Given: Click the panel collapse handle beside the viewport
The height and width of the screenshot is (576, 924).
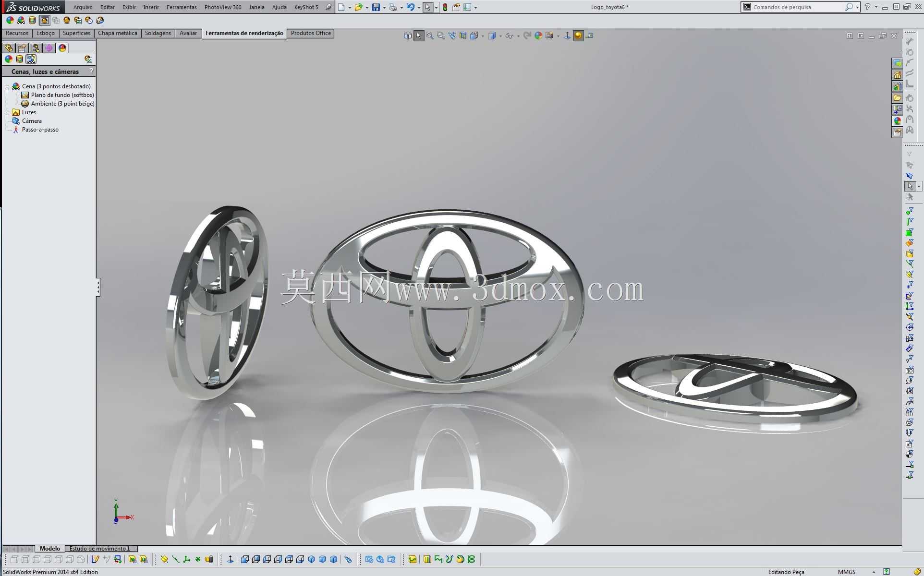Looking at the screenshot, I should click(98, 287).
